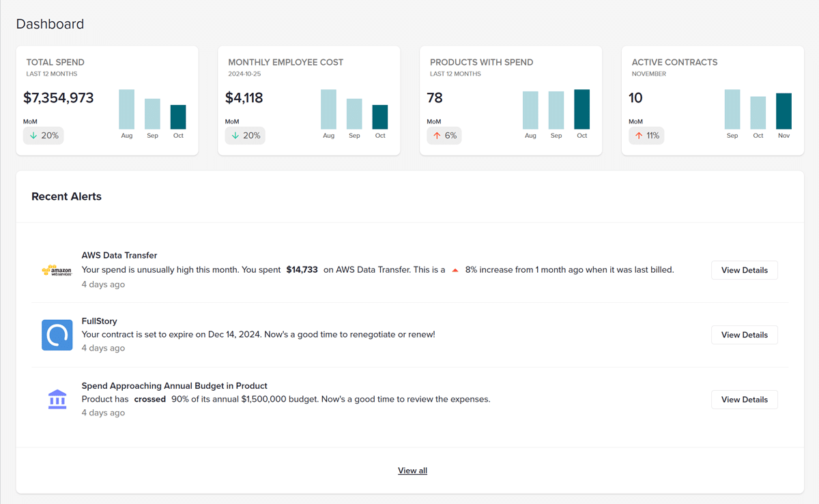The height and width of the screenshot is (504, 819).
Task: Open View Details for the FullStory contract alert
Action: (x=744, y=334)
